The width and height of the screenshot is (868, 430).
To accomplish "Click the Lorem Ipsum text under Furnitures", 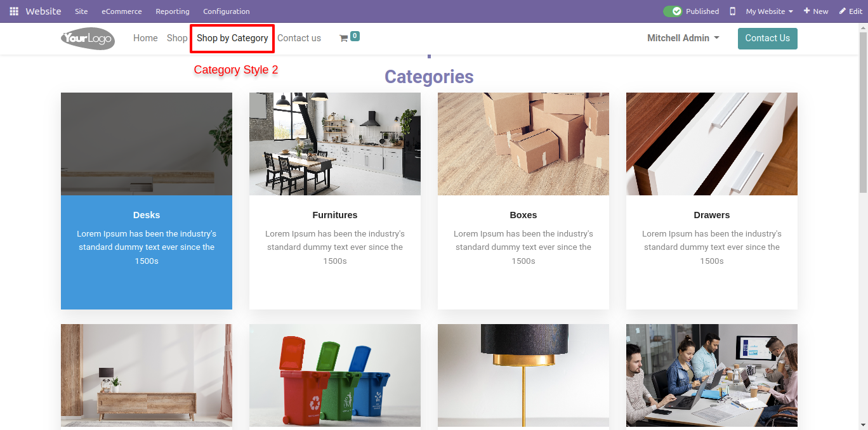I will (335, 247).
